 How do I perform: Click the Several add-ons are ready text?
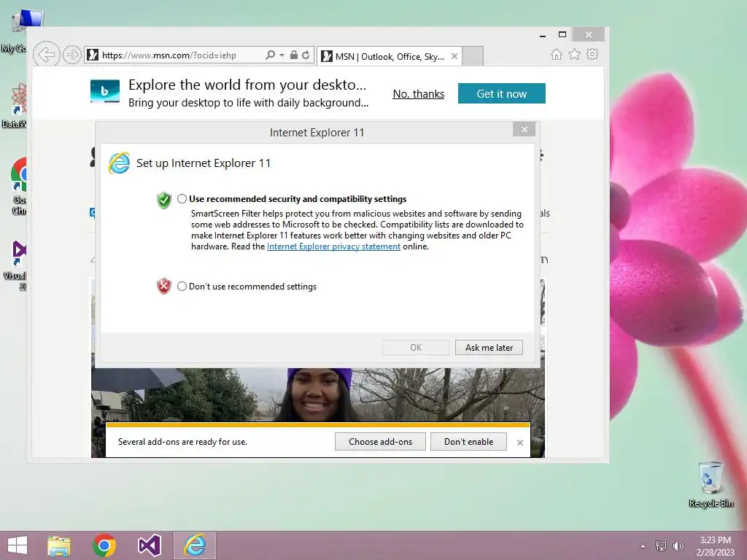[182, 442]
